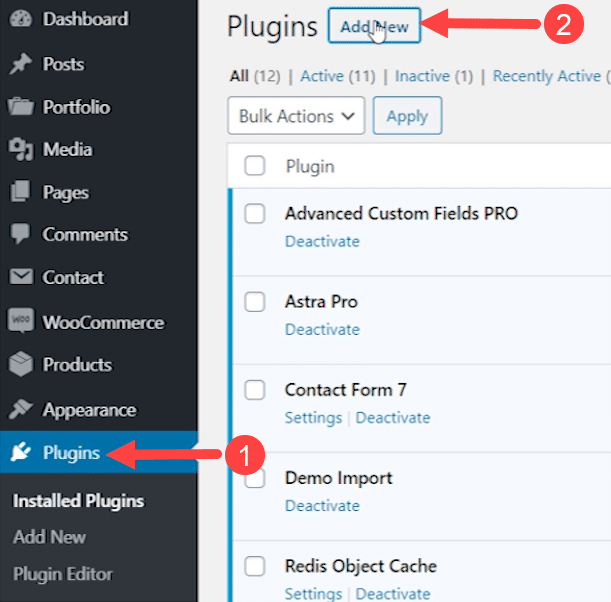This screenshot has width=611, height=602.
Task: Click the WooCommerce woo icon
Action: coord(20,320)
